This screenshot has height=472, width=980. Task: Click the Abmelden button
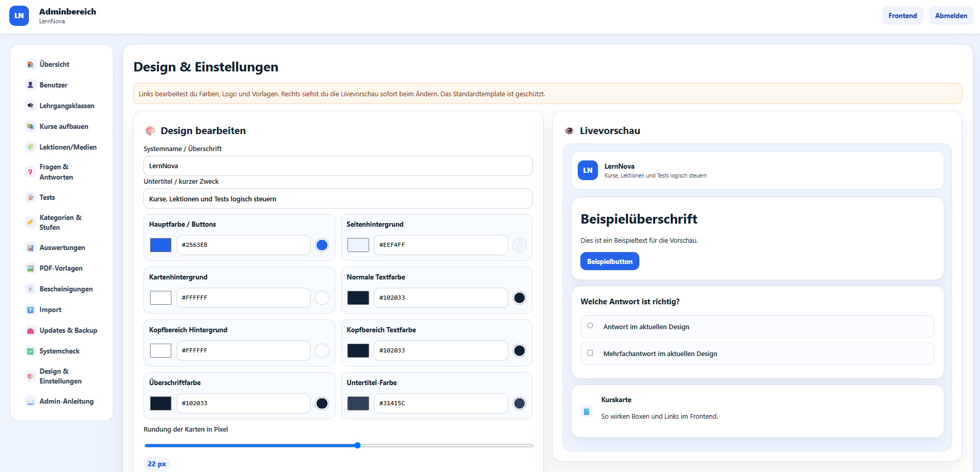(x=951, y=16)
